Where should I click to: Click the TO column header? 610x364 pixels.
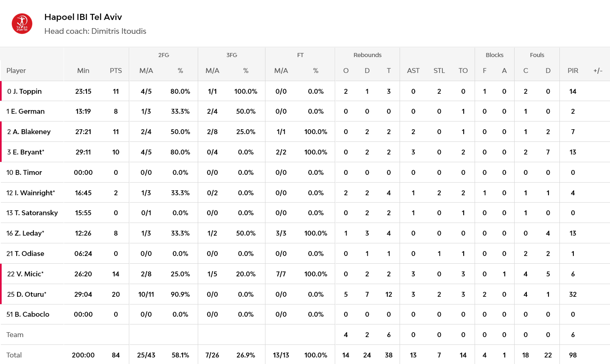[x=463, y=71]
